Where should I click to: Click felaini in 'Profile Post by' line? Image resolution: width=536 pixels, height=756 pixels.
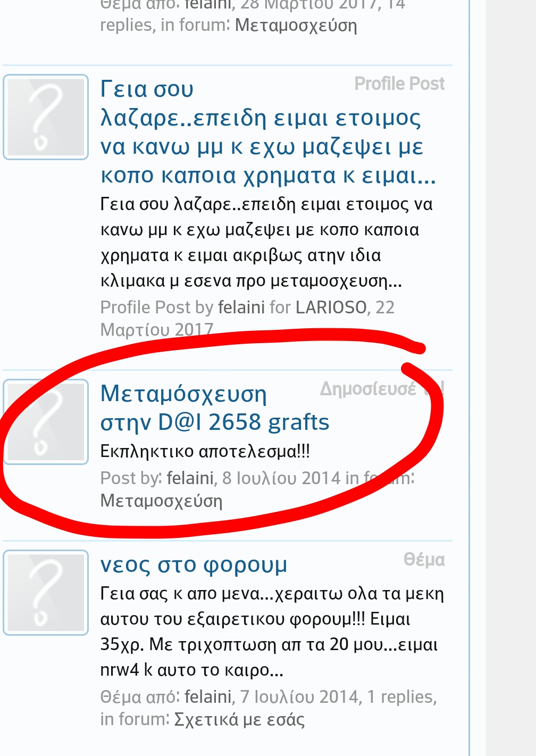[241, 308]
